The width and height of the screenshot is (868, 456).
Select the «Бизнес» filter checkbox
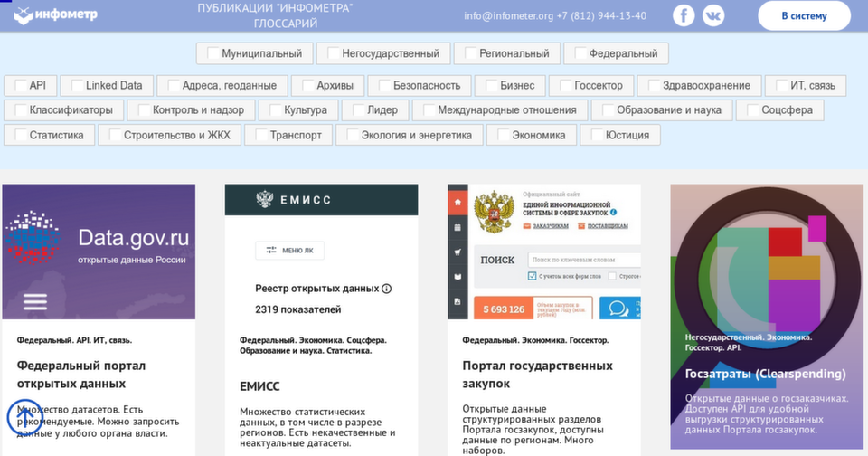491,85
